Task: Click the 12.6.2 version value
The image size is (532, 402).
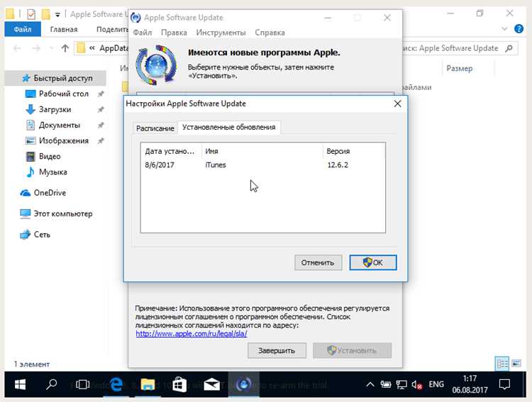Action: [338, 165]
